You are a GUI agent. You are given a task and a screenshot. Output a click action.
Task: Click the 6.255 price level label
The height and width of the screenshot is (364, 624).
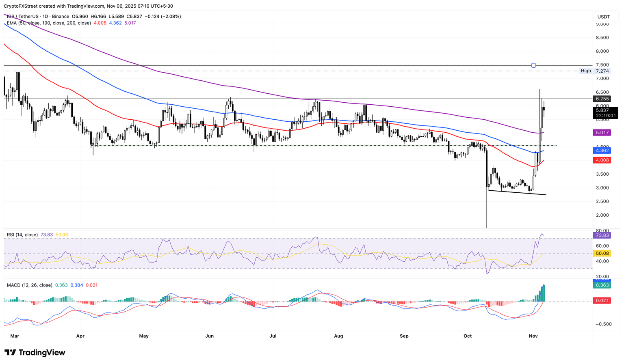(x=602, y=99)
